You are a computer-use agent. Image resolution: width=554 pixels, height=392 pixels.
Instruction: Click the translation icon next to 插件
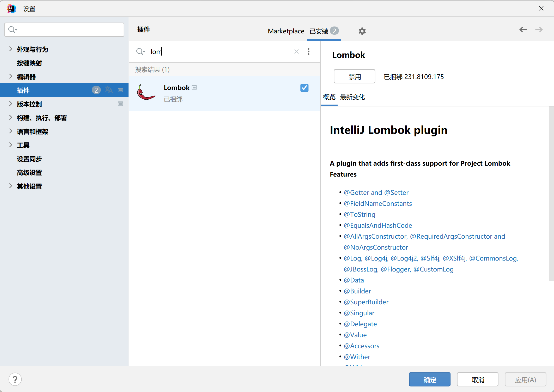click(x=109, y=90)
